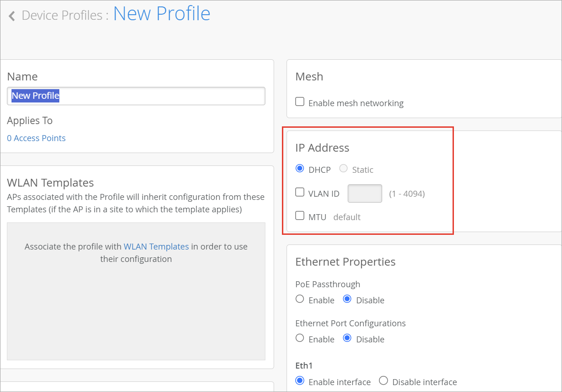Select the Static IP radio button
The height and width of the screenshot is (392, 562).
point(344,169)
